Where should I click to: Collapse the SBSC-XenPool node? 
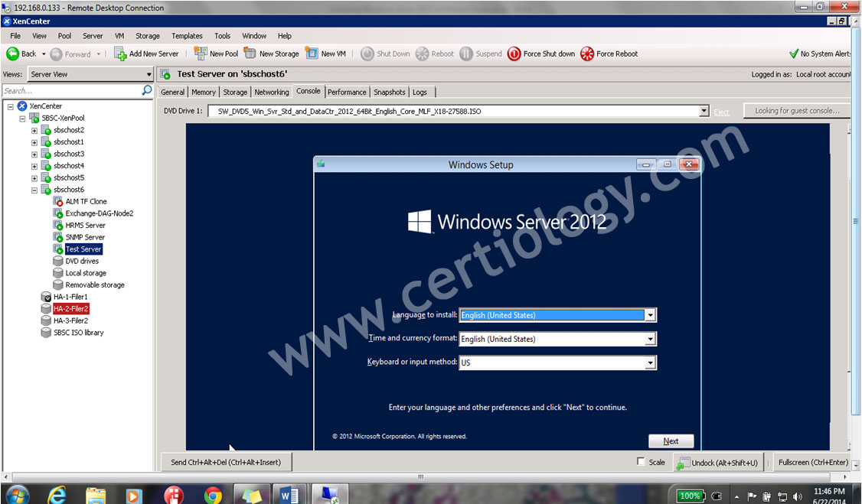(x=22, y=119)
